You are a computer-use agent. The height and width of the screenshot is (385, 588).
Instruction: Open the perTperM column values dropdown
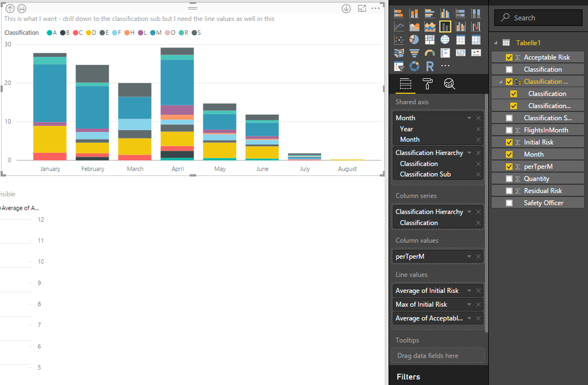click(x=469, y=256)
